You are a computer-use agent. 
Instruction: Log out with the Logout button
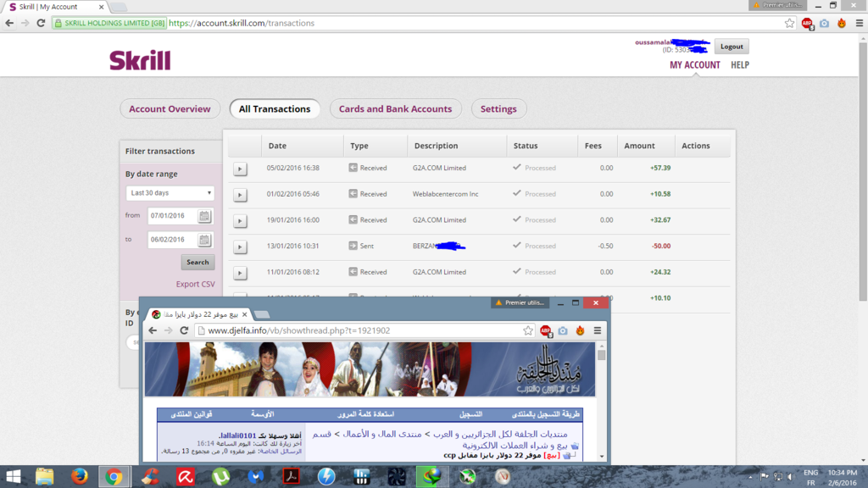click(x=732, y=47)
